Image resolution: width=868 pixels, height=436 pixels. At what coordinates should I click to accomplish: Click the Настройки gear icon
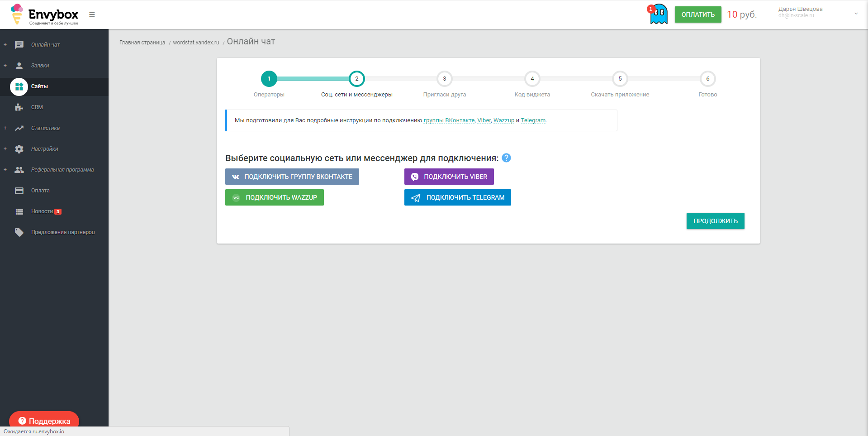click(19, 149)
